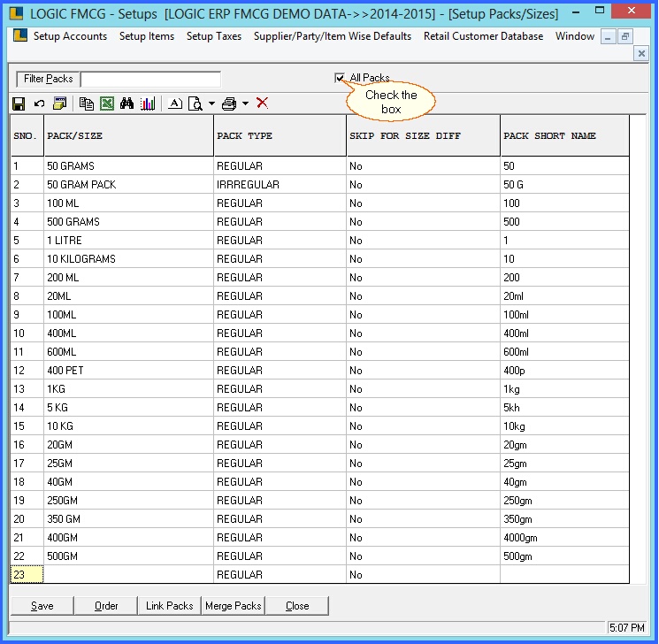The image size is (659, 644).
Task: Click the Save button at bottom
Action: point(42,606)
